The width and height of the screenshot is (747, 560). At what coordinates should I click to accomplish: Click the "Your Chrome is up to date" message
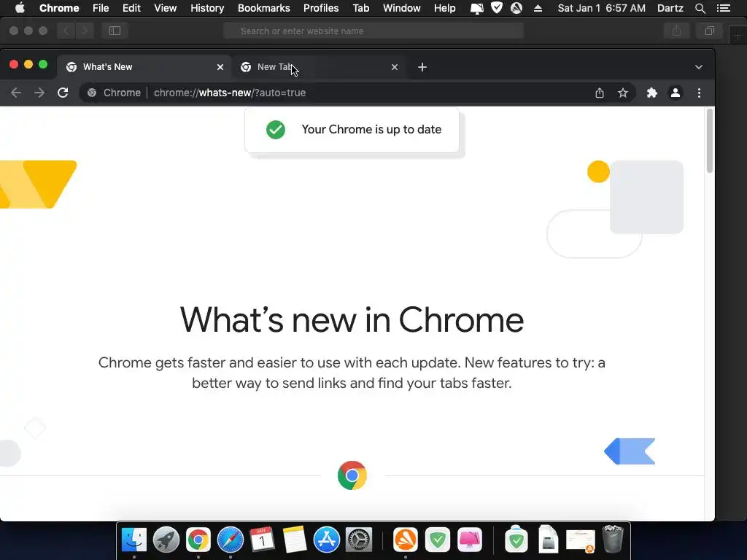pos(371,130)
